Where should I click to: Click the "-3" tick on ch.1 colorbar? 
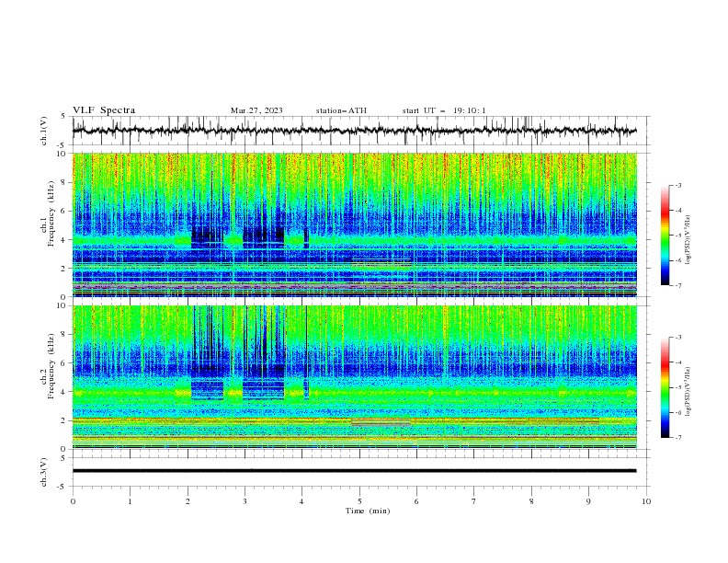point(677,185)
